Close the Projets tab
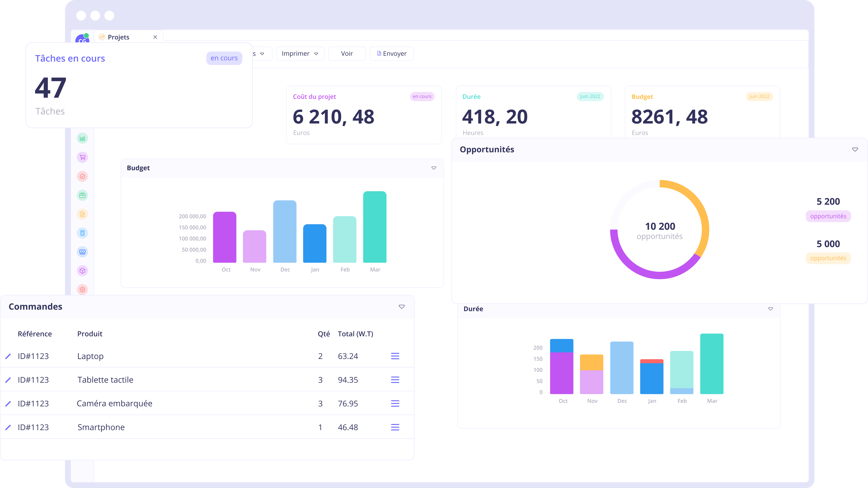This screenshot has height=488, width=868. pyautogui.click(x=155, y=37)
